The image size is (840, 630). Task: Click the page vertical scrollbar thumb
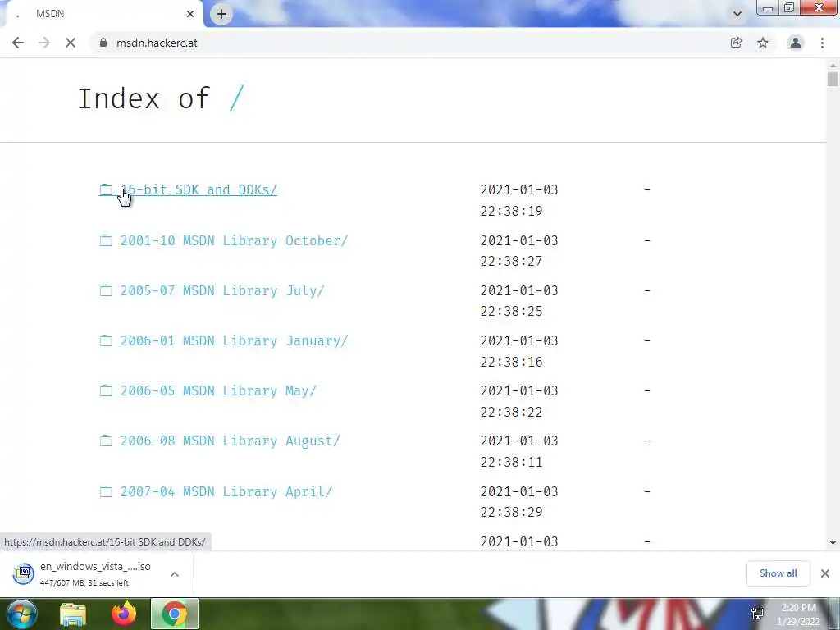click(x=833, y=80)
